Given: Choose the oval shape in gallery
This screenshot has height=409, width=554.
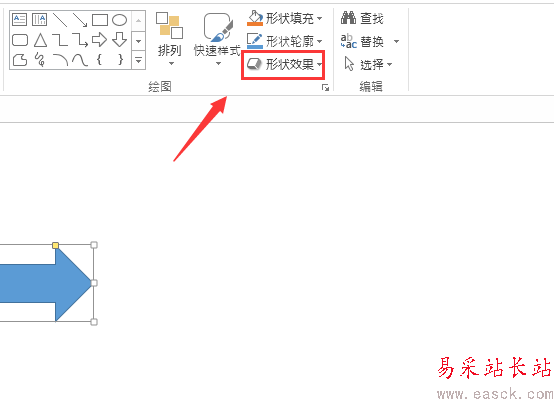Looking at the screenshot, I should 119,20.
